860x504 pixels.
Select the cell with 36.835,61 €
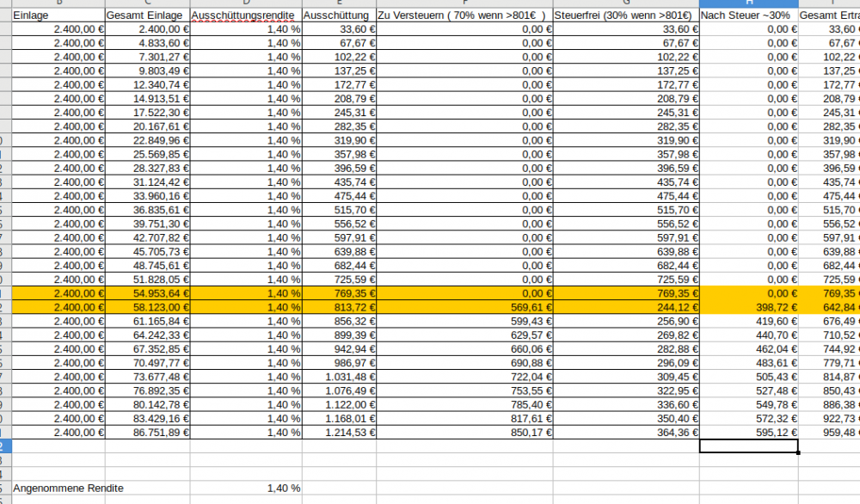pos(148,210)
